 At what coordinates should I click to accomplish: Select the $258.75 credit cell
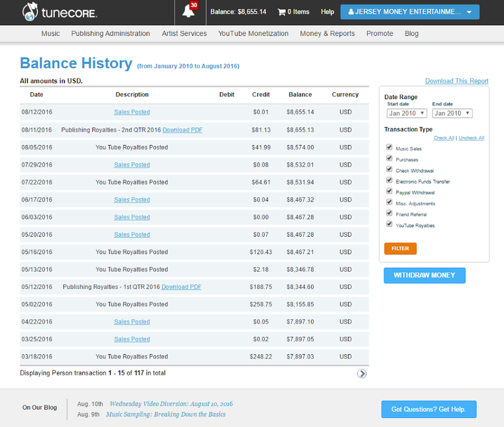261,304
